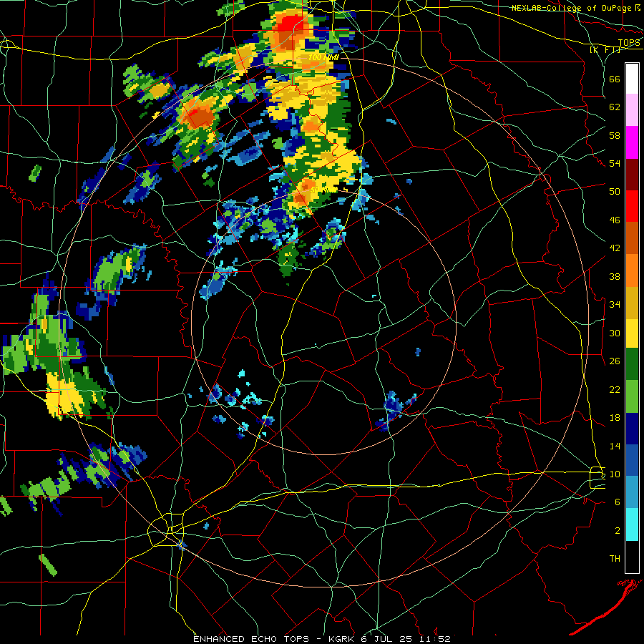Click the light pink legend swatch
644x644 pixels.
pyautogui.click(x=632, y=110)
